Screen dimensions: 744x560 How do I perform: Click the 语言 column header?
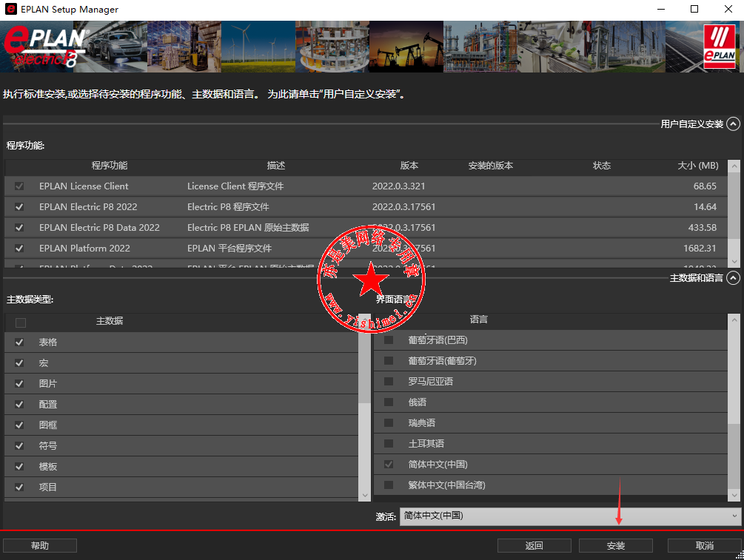(x=479, y=320)
